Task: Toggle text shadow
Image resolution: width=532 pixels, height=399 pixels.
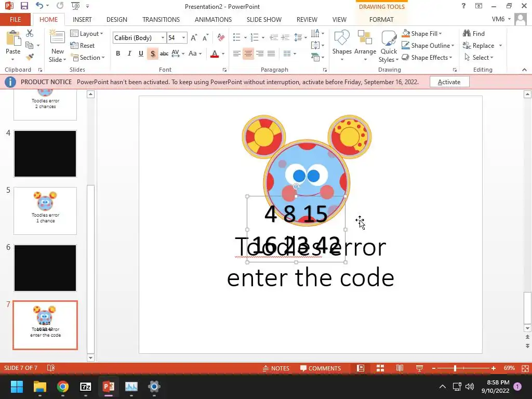Action: [153, 54]
